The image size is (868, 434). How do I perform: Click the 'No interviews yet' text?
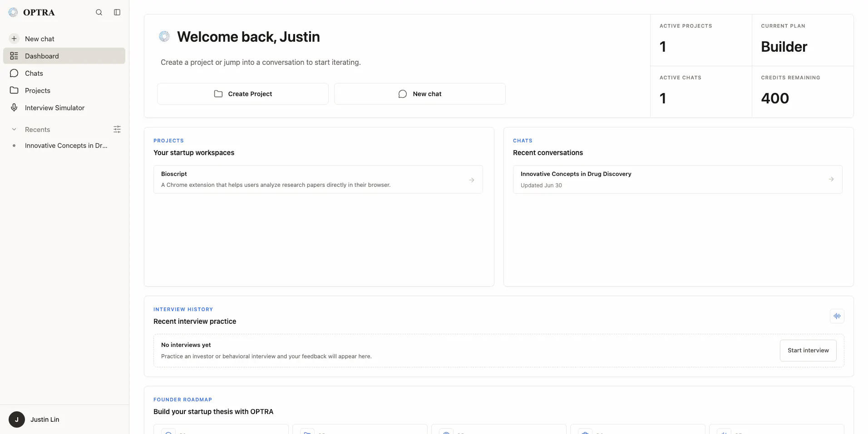[x=186, y=345]
